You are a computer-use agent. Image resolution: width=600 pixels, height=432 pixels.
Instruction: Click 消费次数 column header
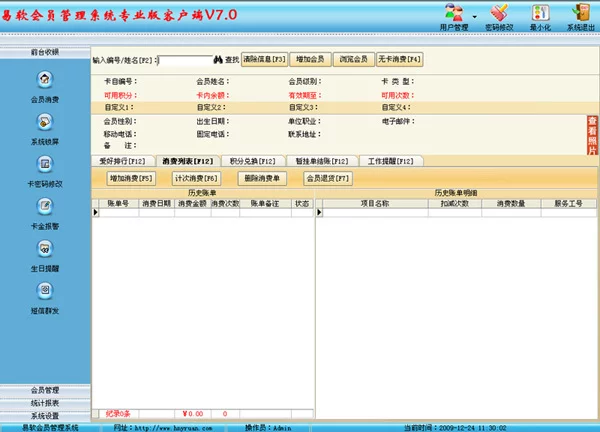(x=225, y=204)
